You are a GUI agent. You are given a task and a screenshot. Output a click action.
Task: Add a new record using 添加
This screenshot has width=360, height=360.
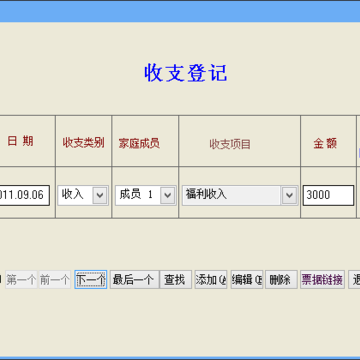point(211,280)
